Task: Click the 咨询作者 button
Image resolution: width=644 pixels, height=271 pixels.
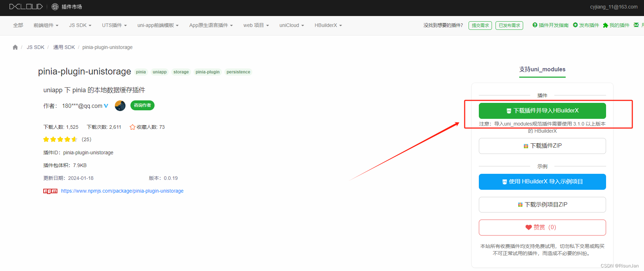Action: pyautogui.click(x=142, y=105)
